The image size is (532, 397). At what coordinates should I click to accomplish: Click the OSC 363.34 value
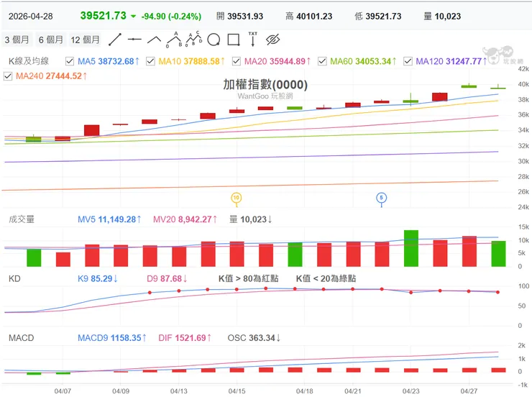pos(254,338)
